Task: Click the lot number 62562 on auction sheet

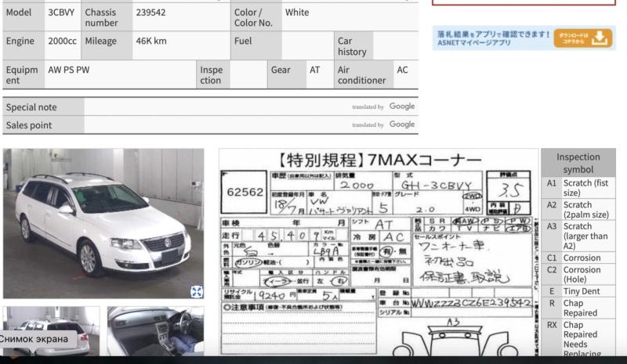Action: coord(244,192)
